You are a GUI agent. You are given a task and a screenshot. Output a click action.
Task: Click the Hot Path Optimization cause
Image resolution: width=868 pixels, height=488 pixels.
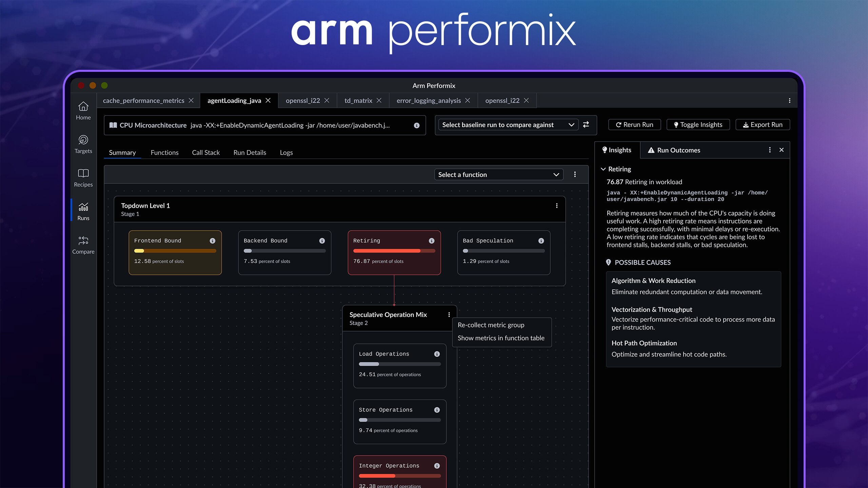pyautogui.click(x=644, y=343)
